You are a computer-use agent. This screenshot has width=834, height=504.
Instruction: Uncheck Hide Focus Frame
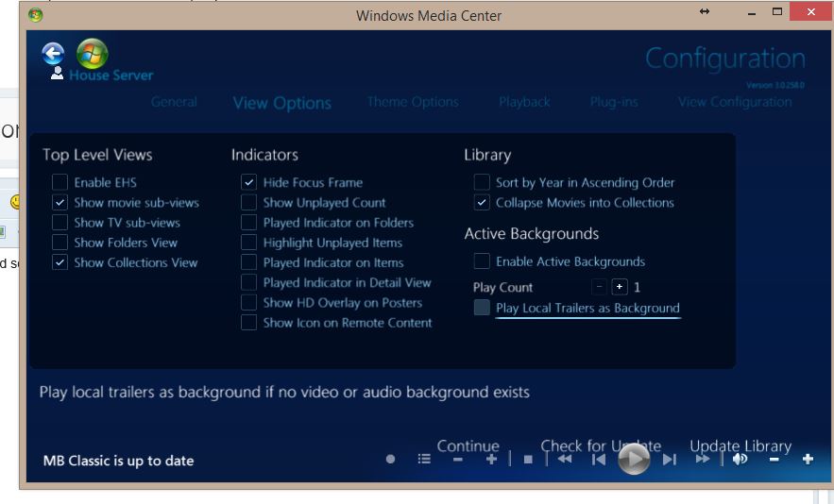248,182
